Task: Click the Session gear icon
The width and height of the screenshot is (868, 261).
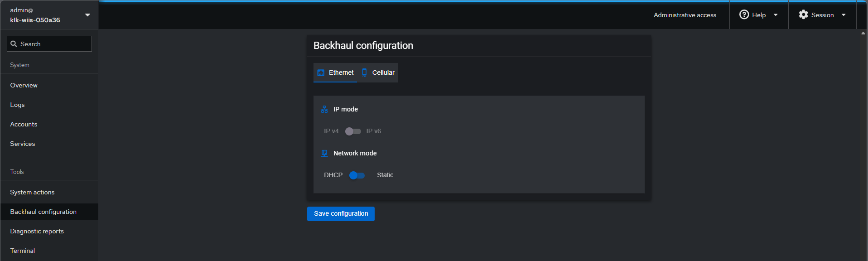Action: (803, 14)
